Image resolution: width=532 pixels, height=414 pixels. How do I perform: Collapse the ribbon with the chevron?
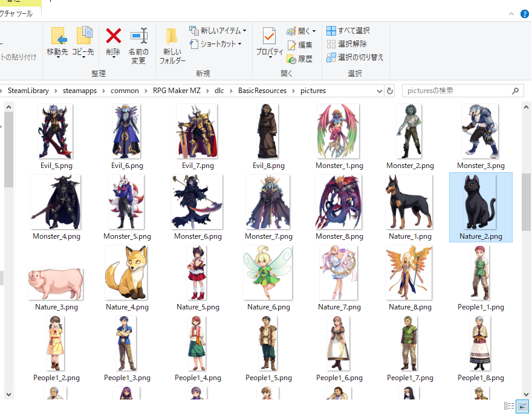point(511,14)
